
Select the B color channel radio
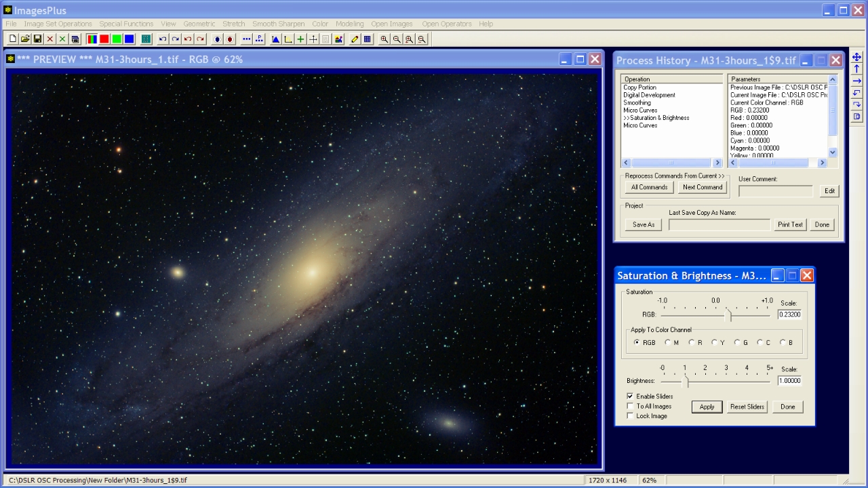click(783, 342)
